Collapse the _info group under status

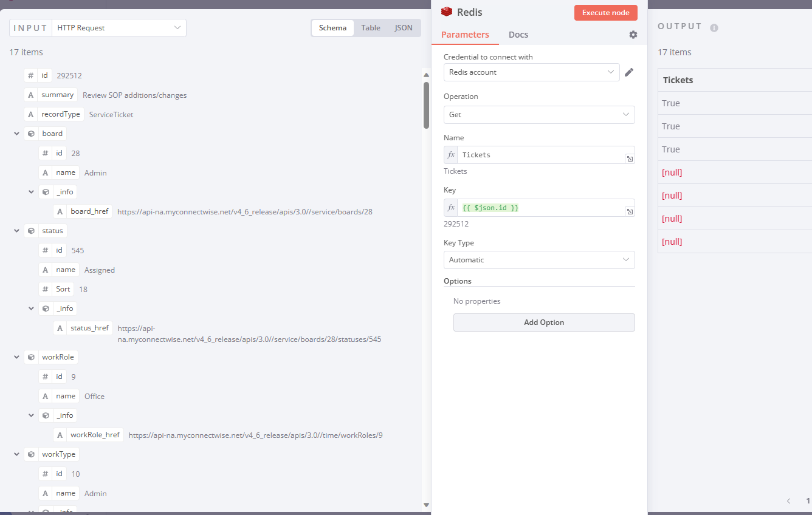31,309
